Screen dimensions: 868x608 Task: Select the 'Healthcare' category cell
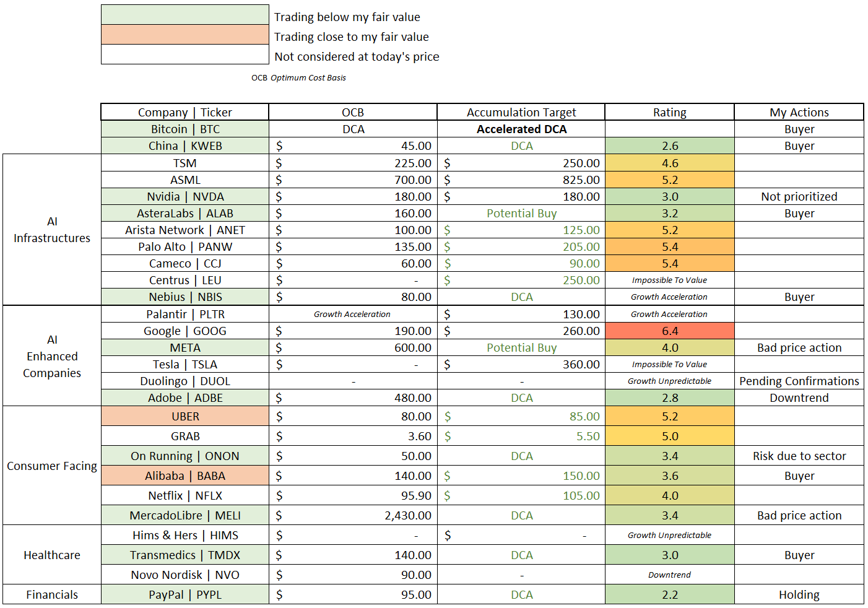click(52, 555)
